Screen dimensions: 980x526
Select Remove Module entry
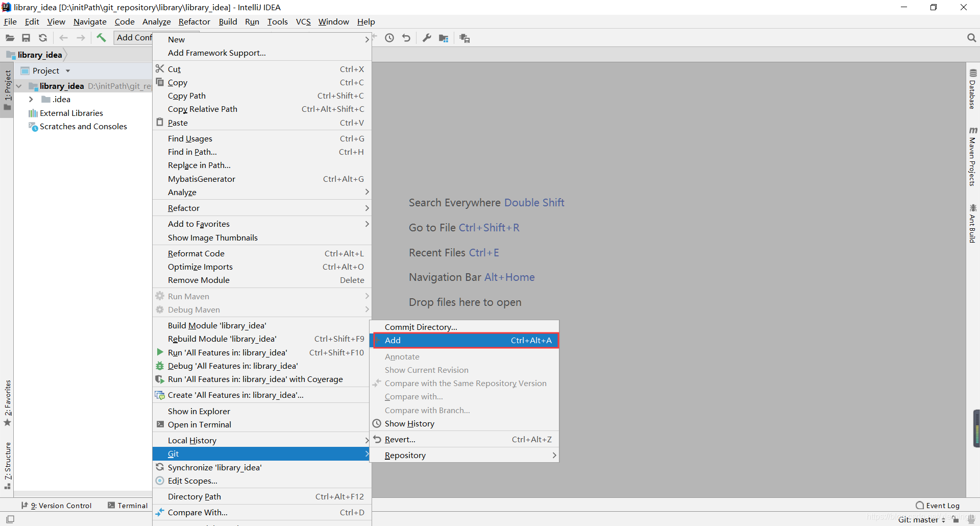pyautogui.click(x=262, y=280)
